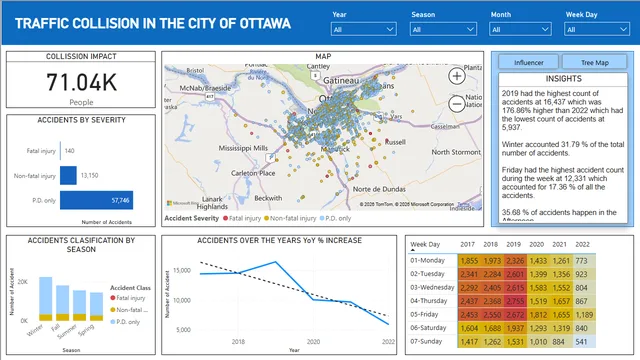Image resolution: width=640 pixels, height=360 pixels.
Task: Sort table by Week Day header
Action: pos(425,244)
